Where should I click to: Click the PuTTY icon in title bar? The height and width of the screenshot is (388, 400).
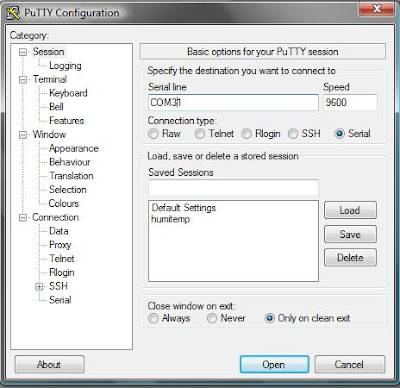[x=13, y=13]
